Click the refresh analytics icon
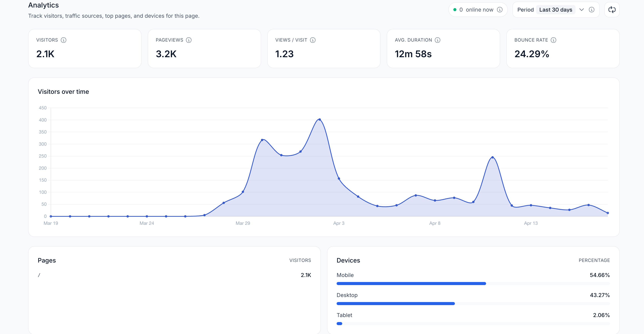 tap(612, 9)
